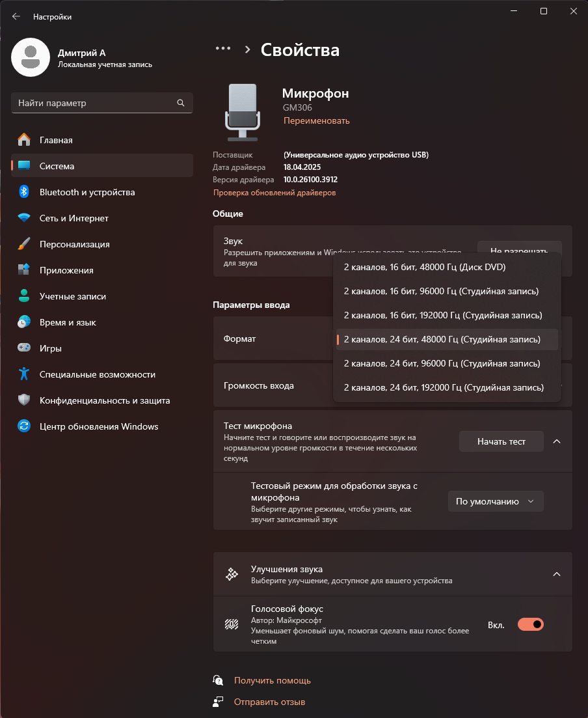Collapse the Тест микрофона section
The height and width of the screenshot is (718, 588).
pos(557,441)
